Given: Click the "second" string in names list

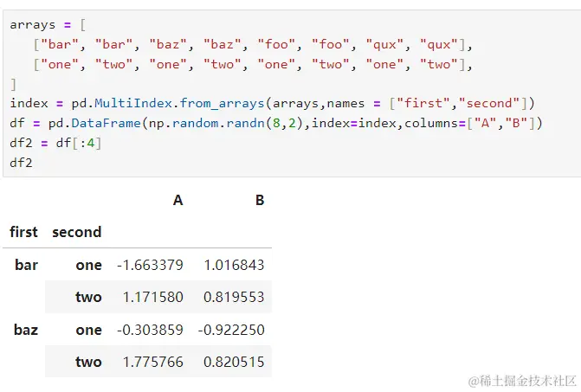Looking at the screenshot, I should [x=489, y=103].
